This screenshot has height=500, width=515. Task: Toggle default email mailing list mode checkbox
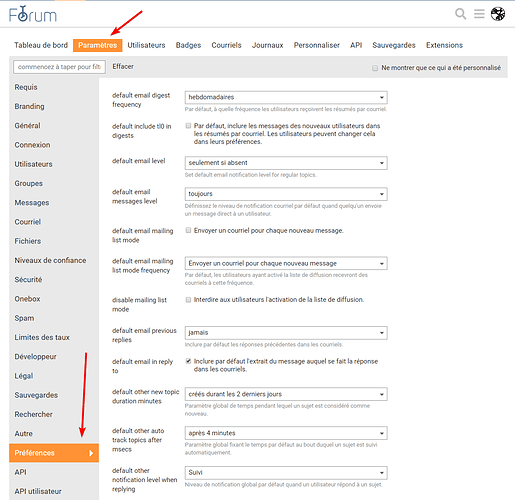(x=188, y=230)
